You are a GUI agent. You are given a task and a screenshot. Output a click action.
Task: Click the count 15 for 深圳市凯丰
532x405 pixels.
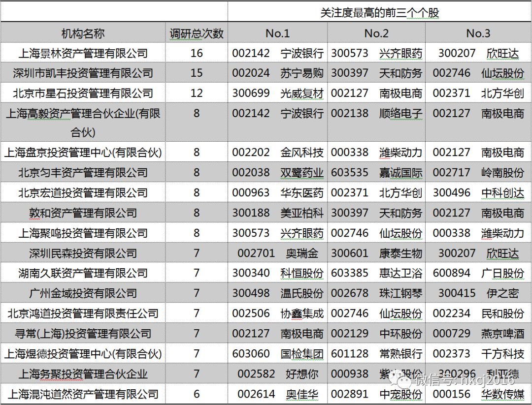pyautogui.click(x=197, y=73)
